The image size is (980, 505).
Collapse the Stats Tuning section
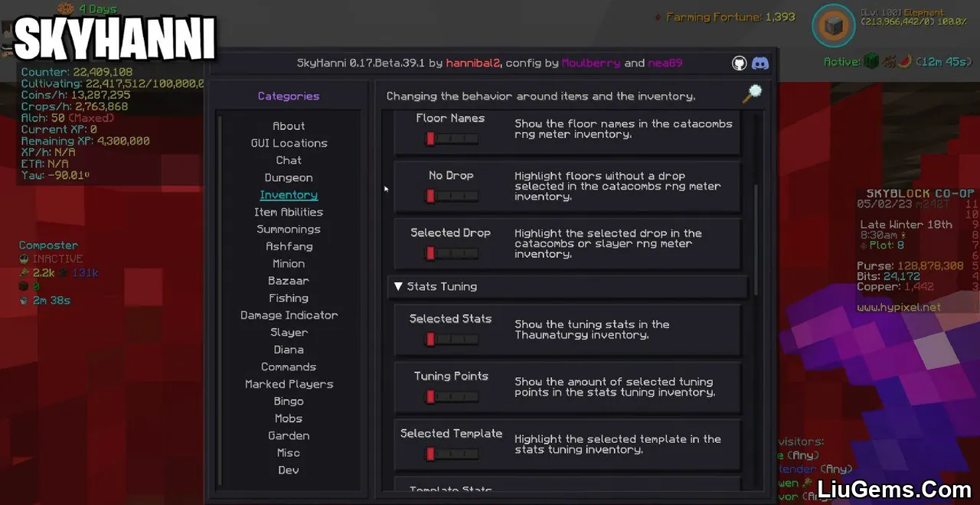tap(567, 286)
